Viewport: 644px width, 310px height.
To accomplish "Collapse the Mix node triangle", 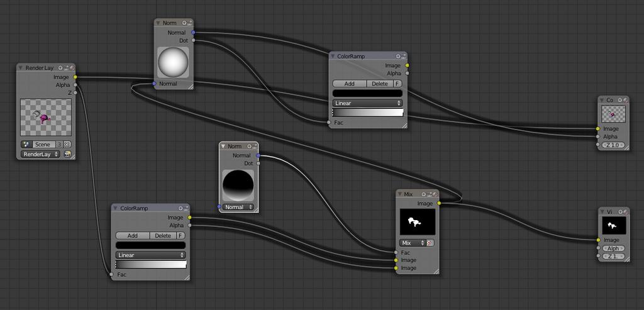I will click(400, 194).
